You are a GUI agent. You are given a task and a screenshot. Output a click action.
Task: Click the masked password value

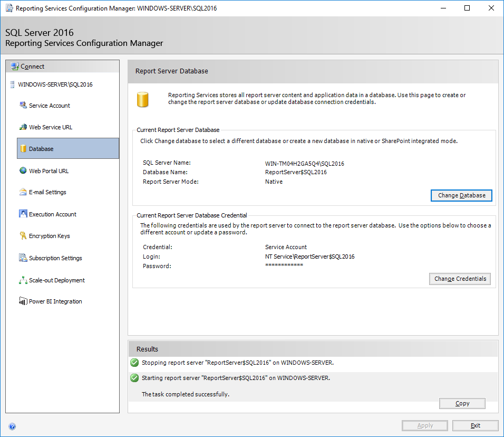click(284, 265)
